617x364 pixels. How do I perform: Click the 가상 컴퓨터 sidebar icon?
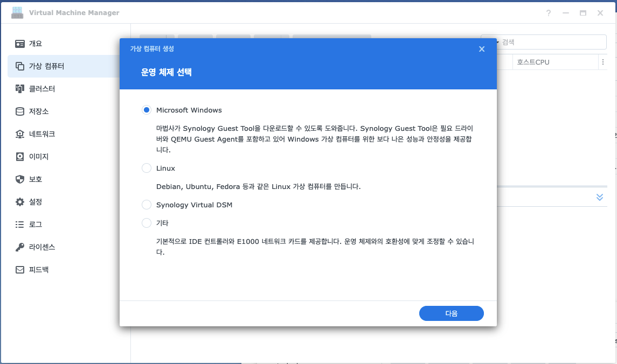click(20, 66)
